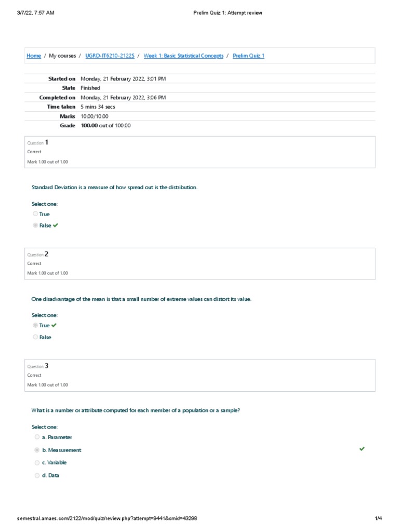The height and width of the screenshot is (532, 399).
Task: Open the Prelim Quiz 1 breadcrumb link
Action: pos(248,56)
